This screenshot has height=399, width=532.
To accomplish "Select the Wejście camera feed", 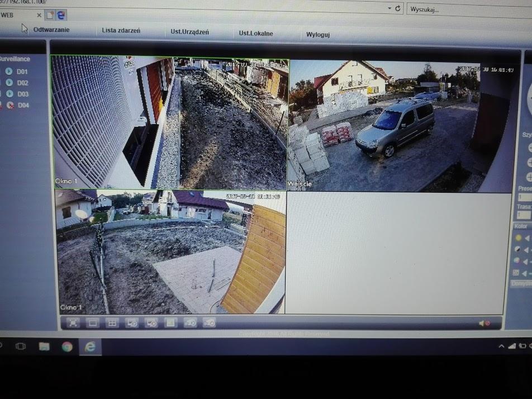I will pyautogui.click(x=391, y=126).
